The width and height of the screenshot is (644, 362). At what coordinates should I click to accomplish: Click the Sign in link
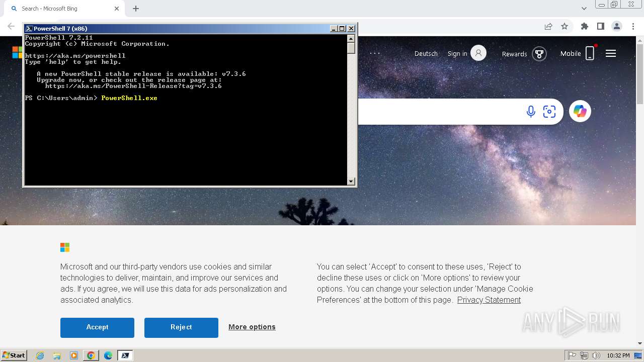pos(457,53)
